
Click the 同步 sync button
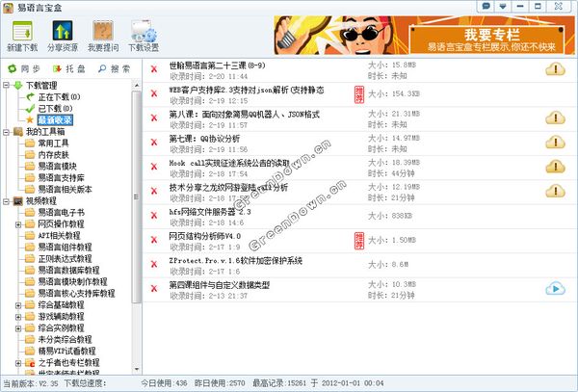point(24,68)
